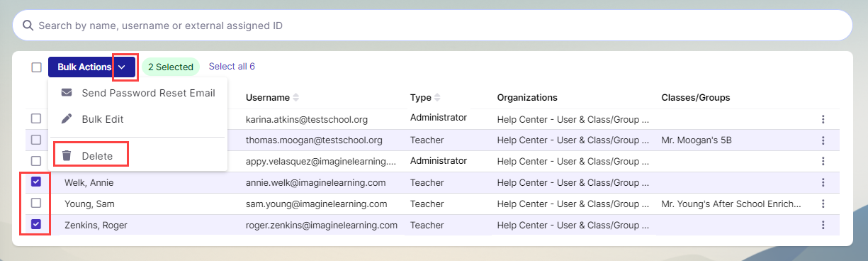The height and width of the screenshot is (261, 868).
Task: Open the three-dot menu for Zenkins, Roger
Action: click(823, 225)
